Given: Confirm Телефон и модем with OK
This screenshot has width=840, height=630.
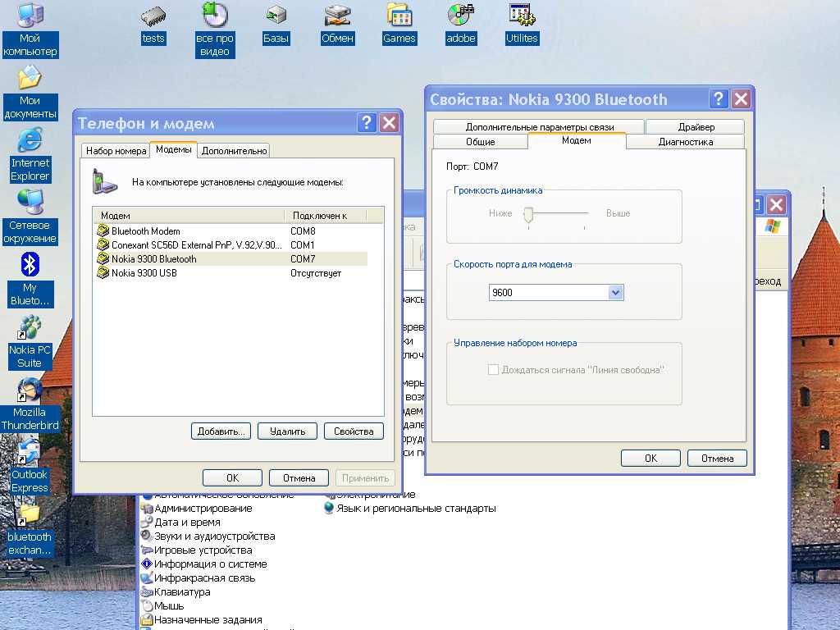Looking at the screenshot, I should tap(232, 478).
